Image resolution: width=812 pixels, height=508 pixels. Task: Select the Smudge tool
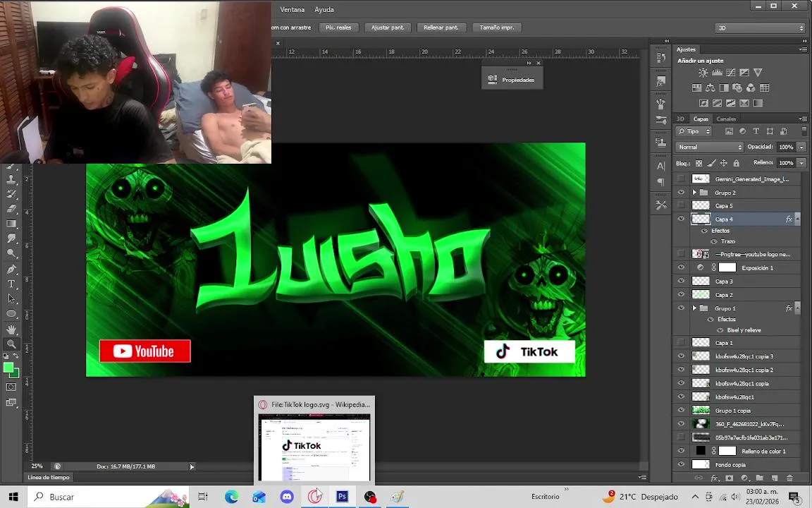point(11,238)
